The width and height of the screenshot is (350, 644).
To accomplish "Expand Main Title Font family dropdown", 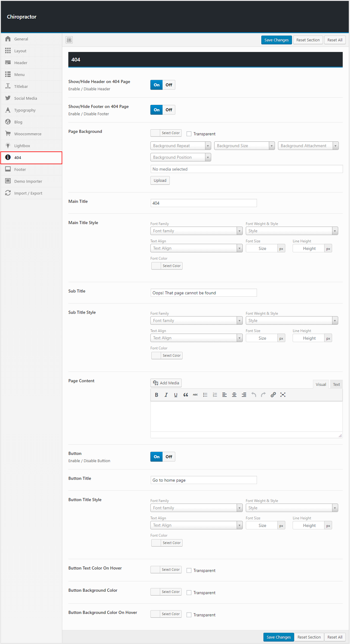I will pos(196,231).
